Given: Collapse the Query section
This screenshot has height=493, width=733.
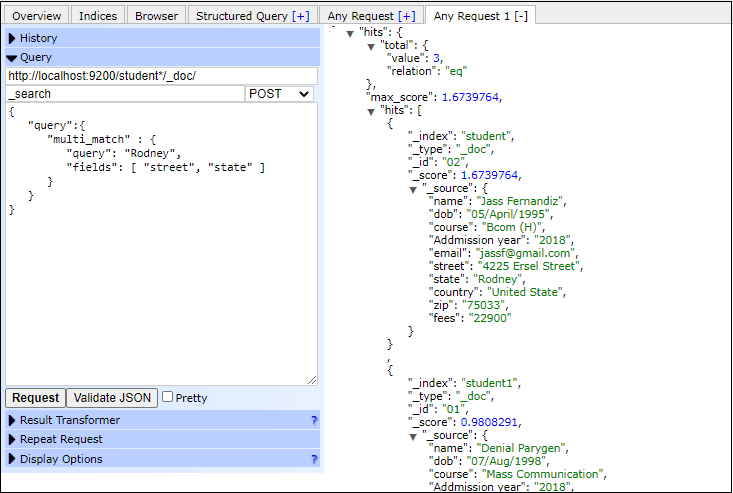Looking at the screenshot, I should 163,57.
